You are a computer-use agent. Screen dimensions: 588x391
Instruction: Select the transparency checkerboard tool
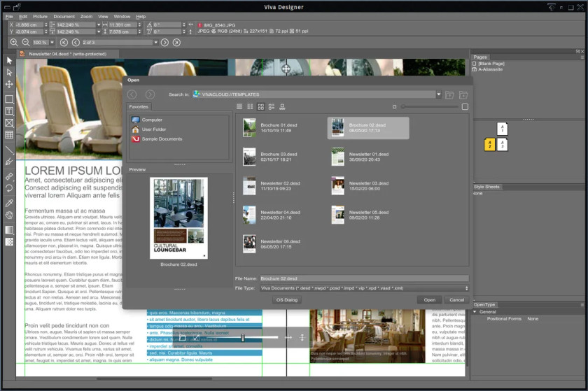9,242
